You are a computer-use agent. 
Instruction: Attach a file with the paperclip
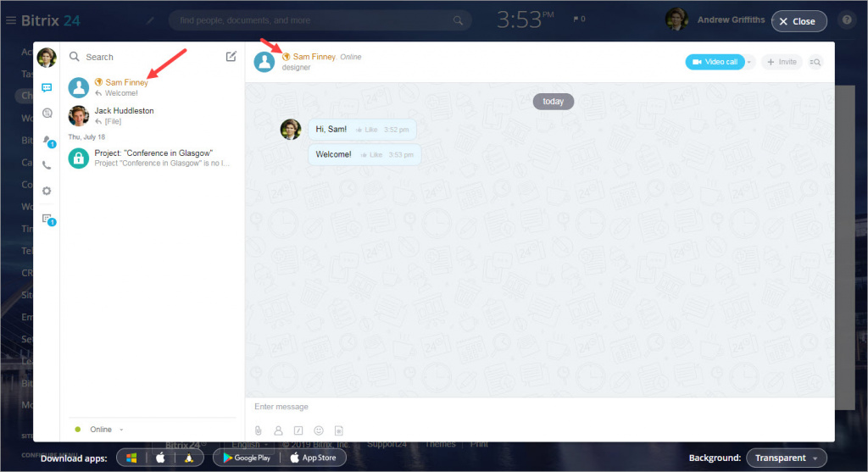pyautogui.click(x=258, y=430)
